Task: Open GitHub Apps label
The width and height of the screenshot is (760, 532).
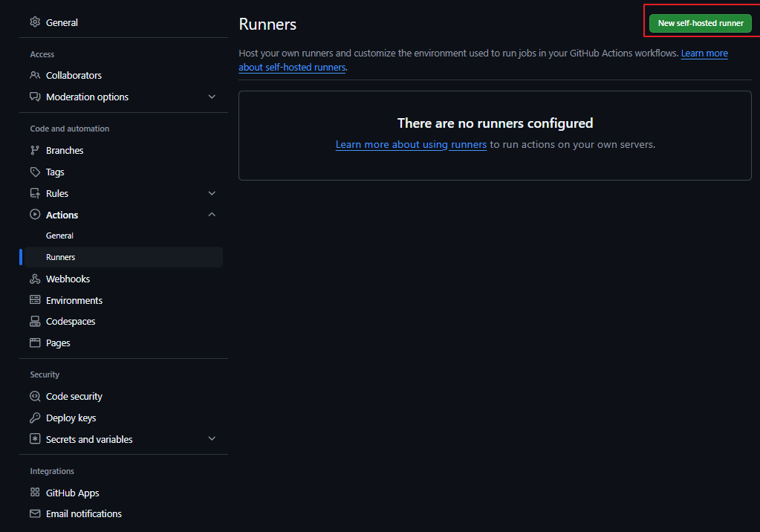Action: tap(72, 493)
